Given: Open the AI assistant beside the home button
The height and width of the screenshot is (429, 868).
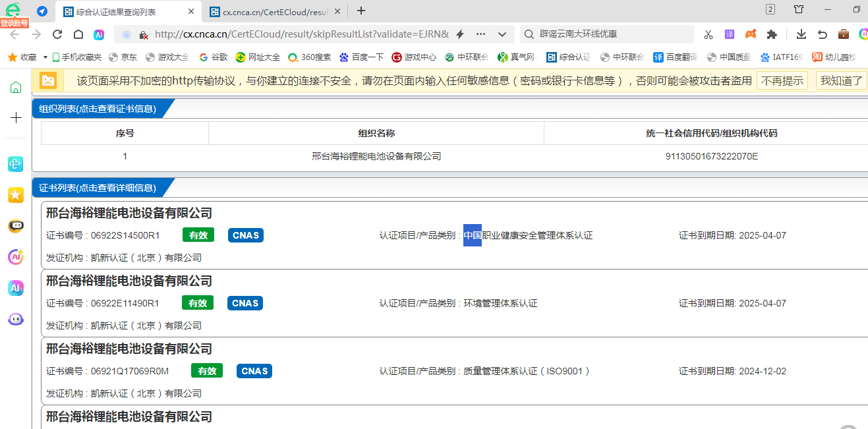Looking at the screenshot, I should pyautogui.click(x=99, y=34).
